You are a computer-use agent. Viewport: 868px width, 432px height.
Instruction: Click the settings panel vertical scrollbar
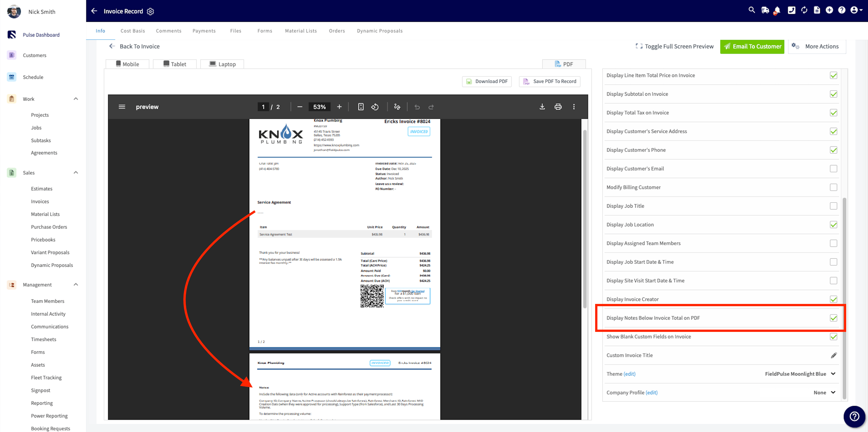point(845,298)
